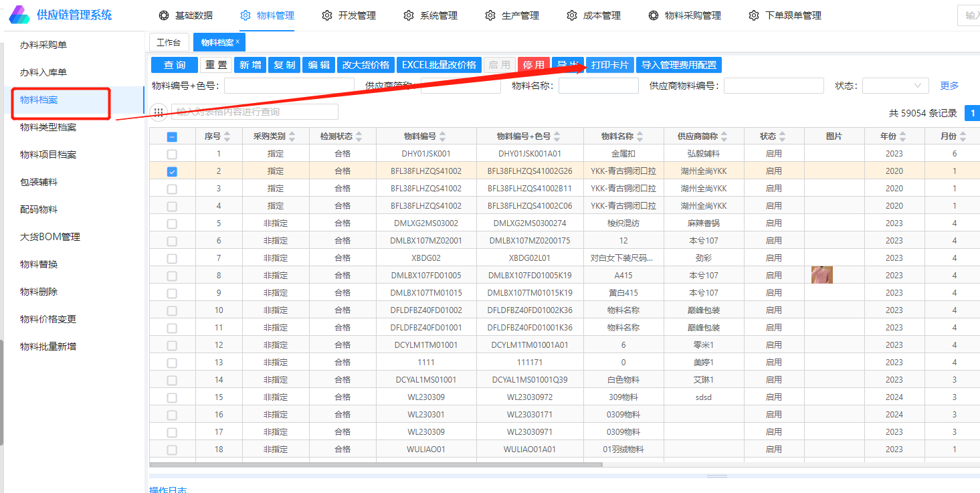Click the 打印卡片 button
This screenshot has height=493, width=980.
coord(610,65)
